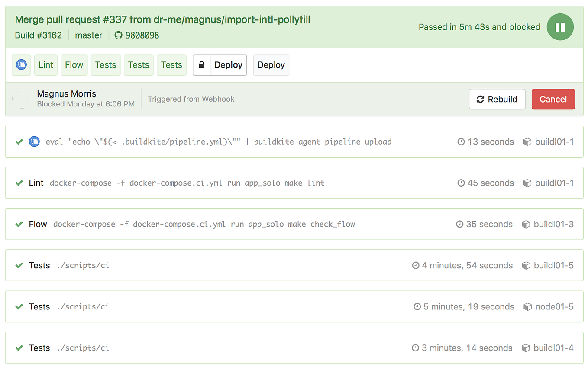Click the Build #3162 label

coord(39,35)
